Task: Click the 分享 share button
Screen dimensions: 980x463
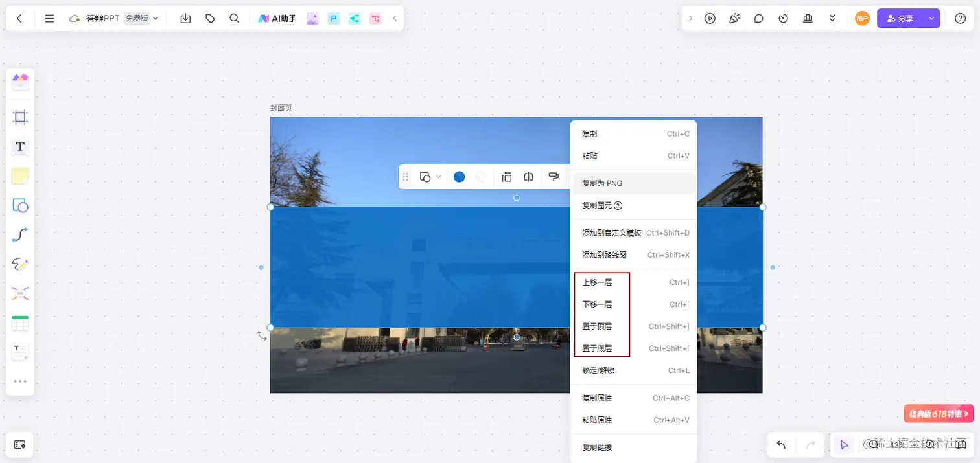Action: click(900, 19)
